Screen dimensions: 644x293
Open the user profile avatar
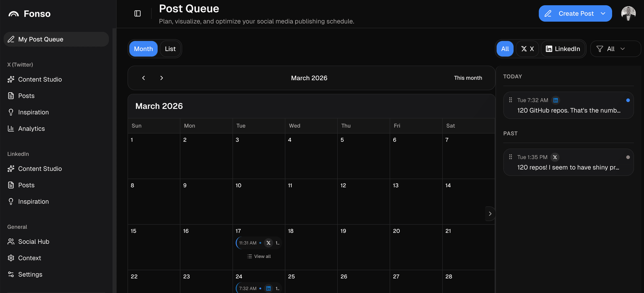coord(629,13)
